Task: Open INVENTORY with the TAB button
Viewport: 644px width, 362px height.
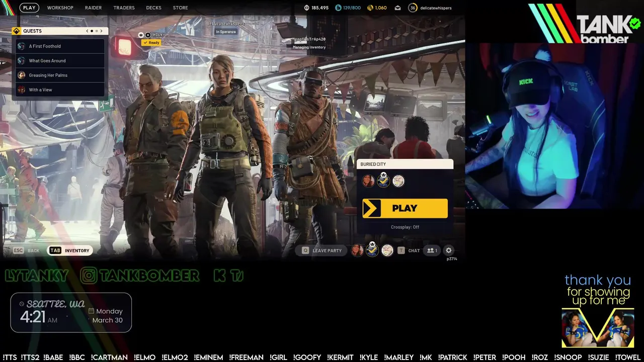Action: point(70,250)
